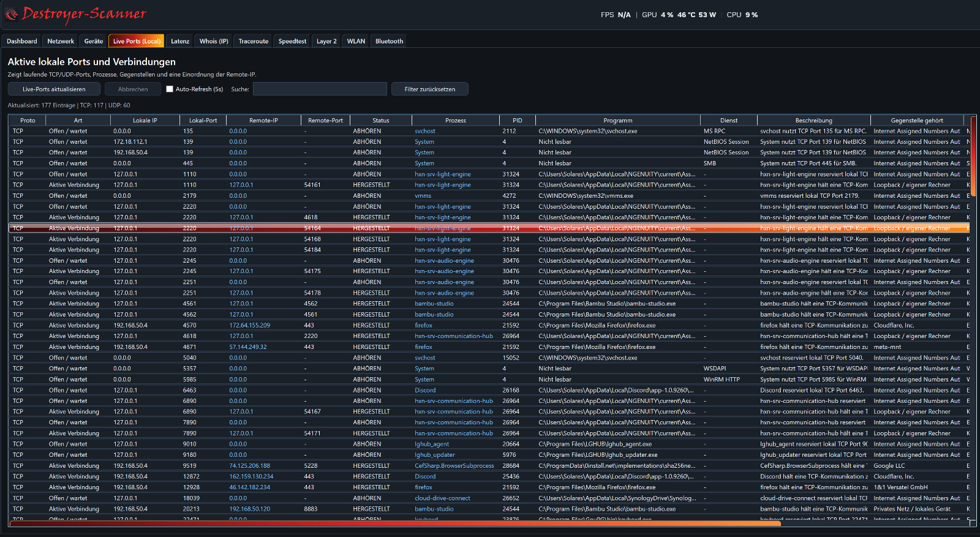Sort by the Status column header
Image resolution: width=980 pixels, height=537 pixels.
(x=381, y=121)
